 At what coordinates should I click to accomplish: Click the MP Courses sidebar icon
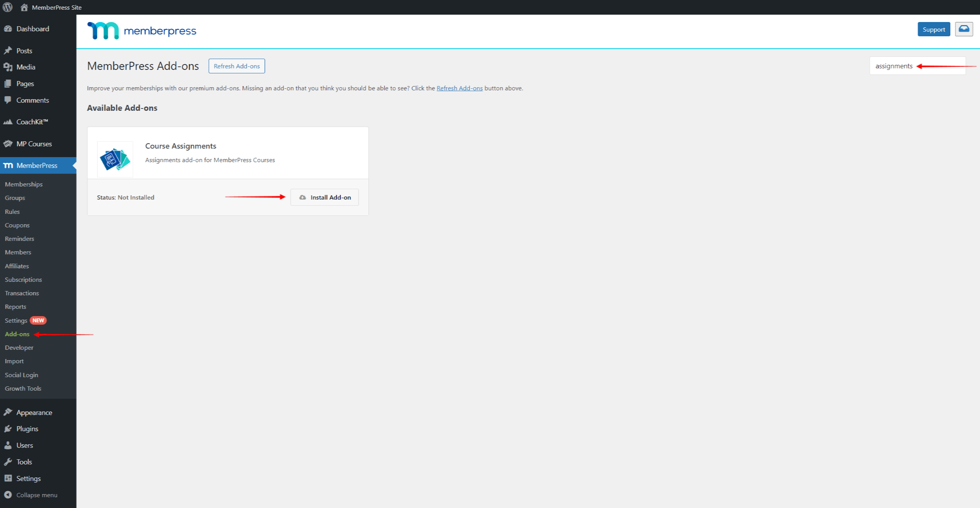[9, 143]
